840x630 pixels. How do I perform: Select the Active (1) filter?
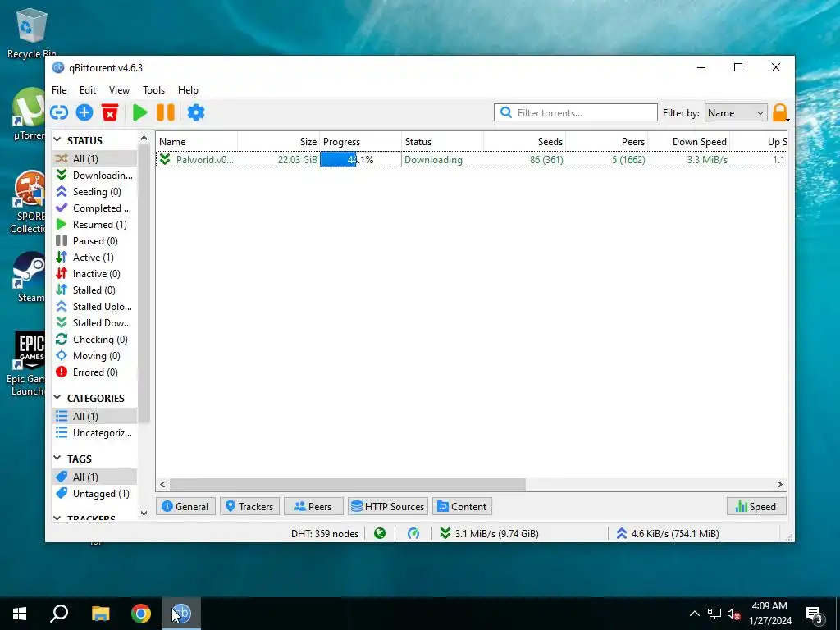95,257
